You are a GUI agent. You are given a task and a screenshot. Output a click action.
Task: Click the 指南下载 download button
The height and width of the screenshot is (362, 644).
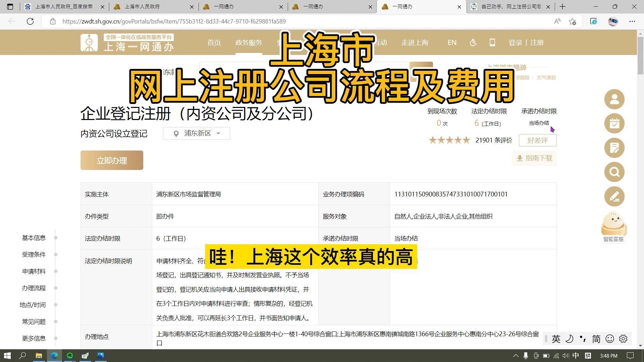[534, 158]
